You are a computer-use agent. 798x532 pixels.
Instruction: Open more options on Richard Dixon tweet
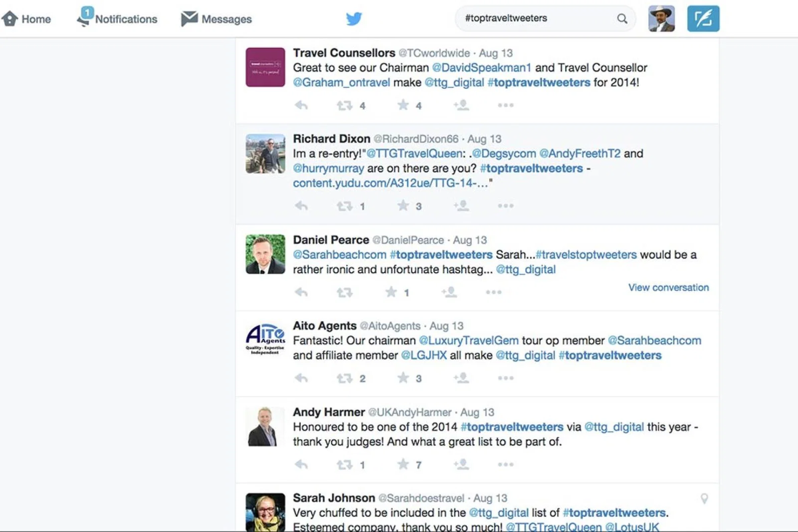506,205
